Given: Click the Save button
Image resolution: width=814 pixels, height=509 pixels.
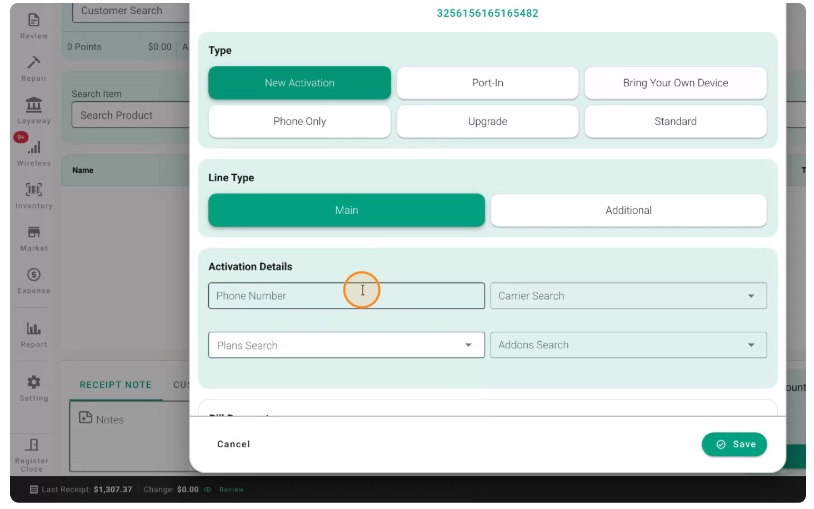Looking at the screenshot, I should (x=734, y=445).
